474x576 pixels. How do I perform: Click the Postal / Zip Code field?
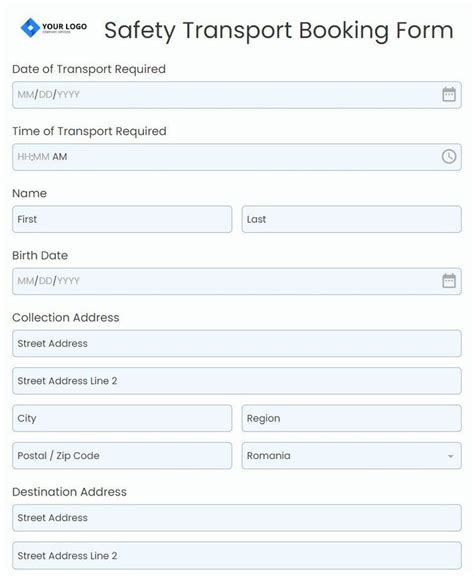122,456
